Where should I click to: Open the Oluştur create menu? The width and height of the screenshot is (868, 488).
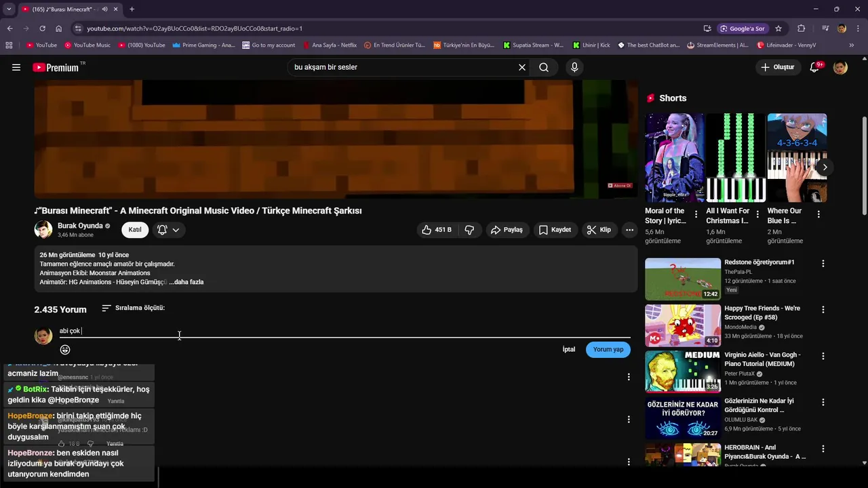777,67
